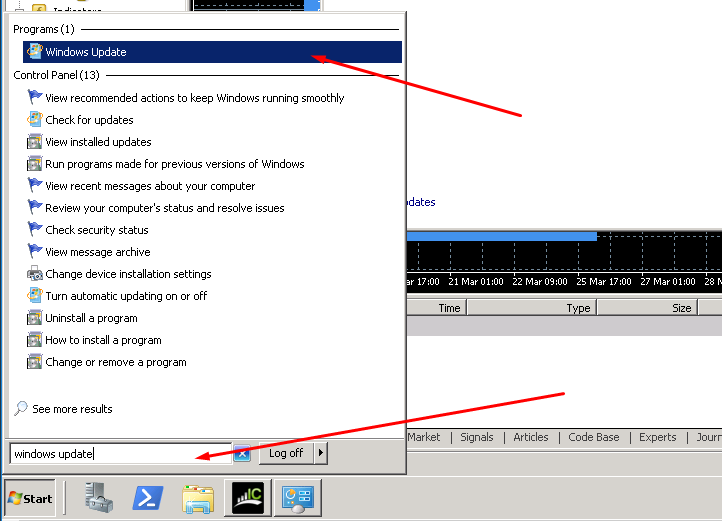Select Check for updates result
The image size is (722, 521).
pyautogui.click(x=89, y=120)
